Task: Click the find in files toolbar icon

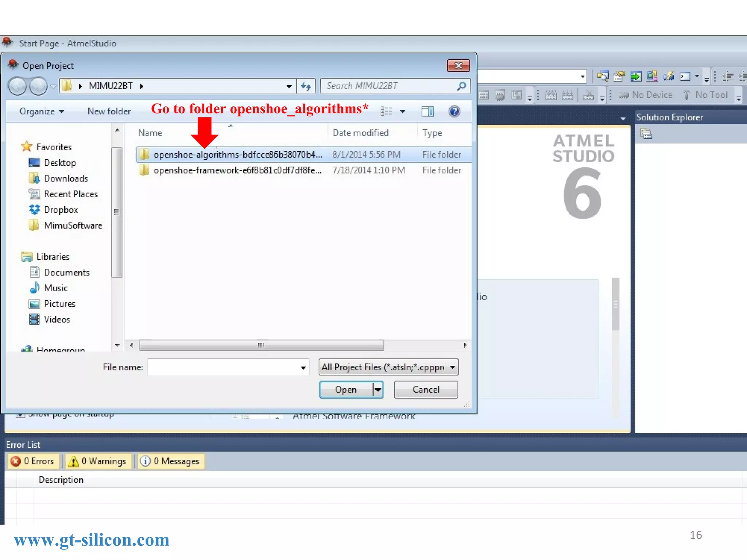Action: (603, 76)
